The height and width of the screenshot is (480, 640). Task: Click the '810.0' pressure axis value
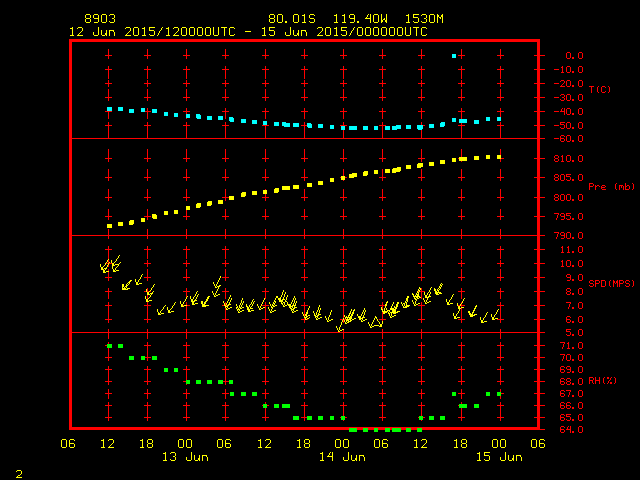pyautogui.click(x=569, y=158)
